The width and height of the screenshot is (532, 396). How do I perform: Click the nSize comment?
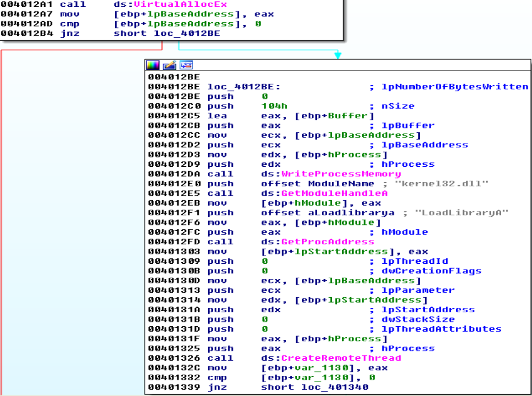398,106
